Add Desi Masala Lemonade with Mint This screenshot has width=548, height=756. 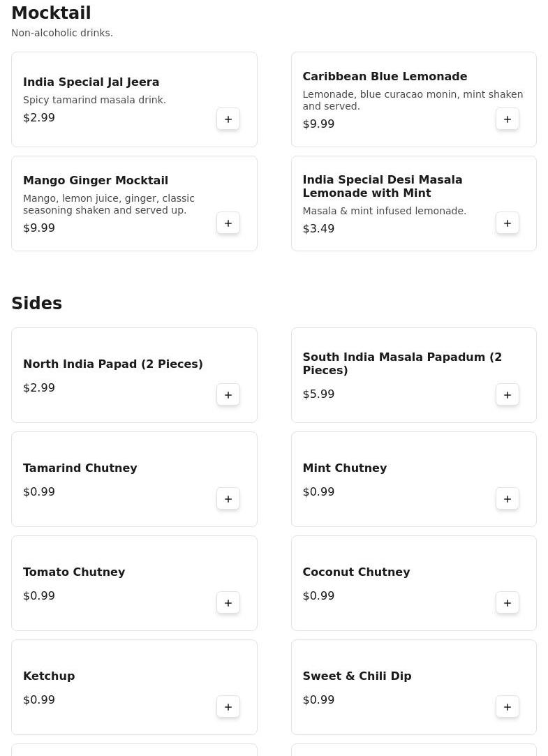[508, 223]
